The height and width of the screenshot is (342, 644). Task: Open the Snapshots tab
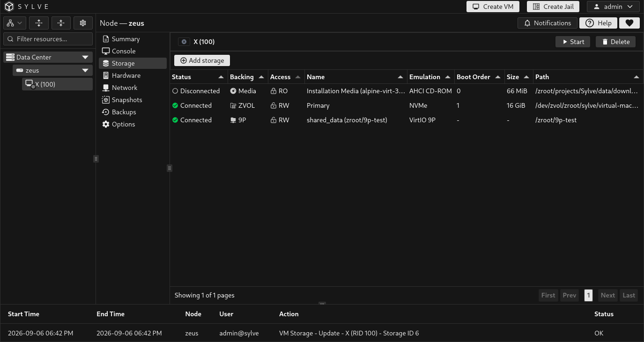[x=133, y=100]
